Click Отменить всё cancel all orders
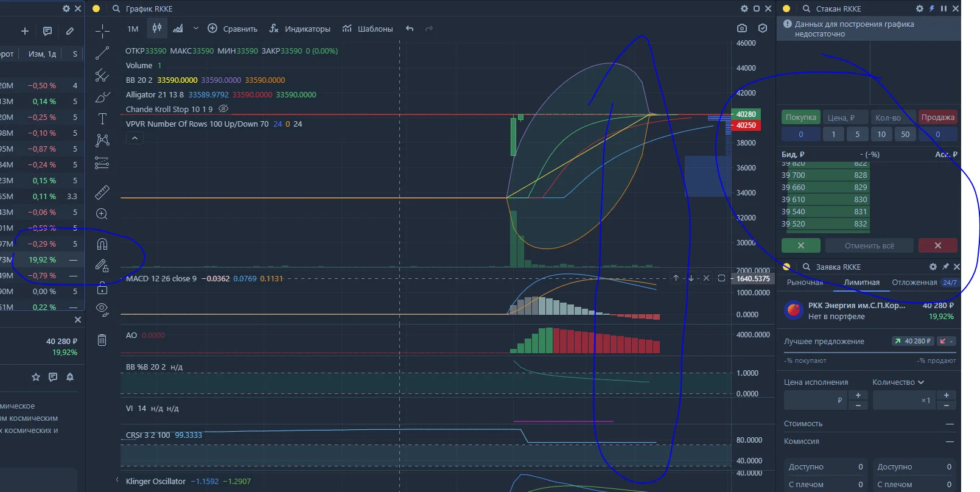This screenshot has width=980, height=492. (869, 245)
